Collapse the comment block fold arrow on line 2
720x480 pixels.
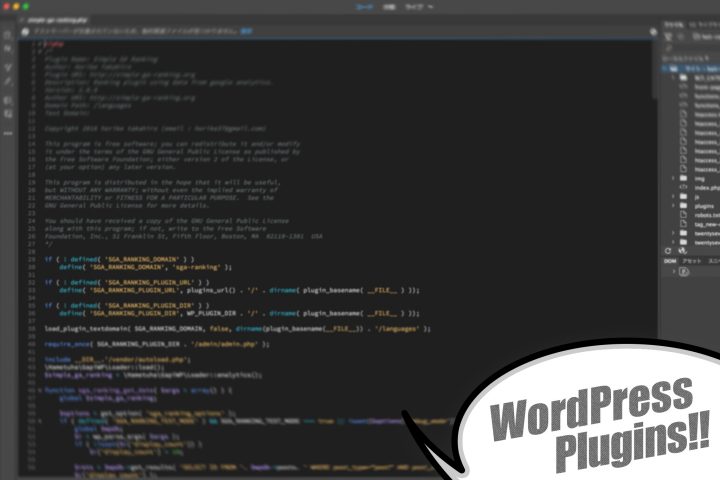point(40,52)
